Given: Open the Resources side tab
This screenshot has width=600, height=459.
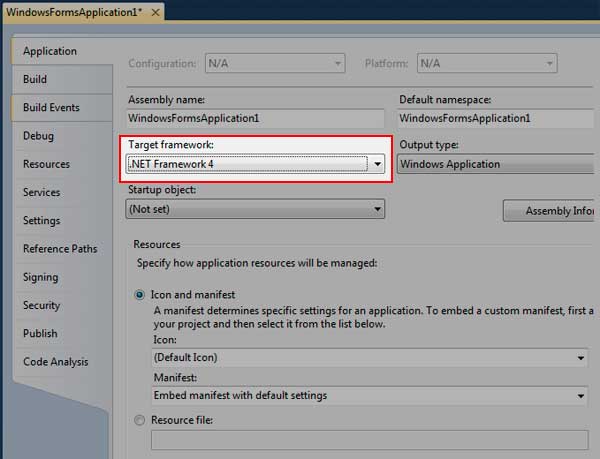Looking at the screenshot, I should tap(62, 164).
